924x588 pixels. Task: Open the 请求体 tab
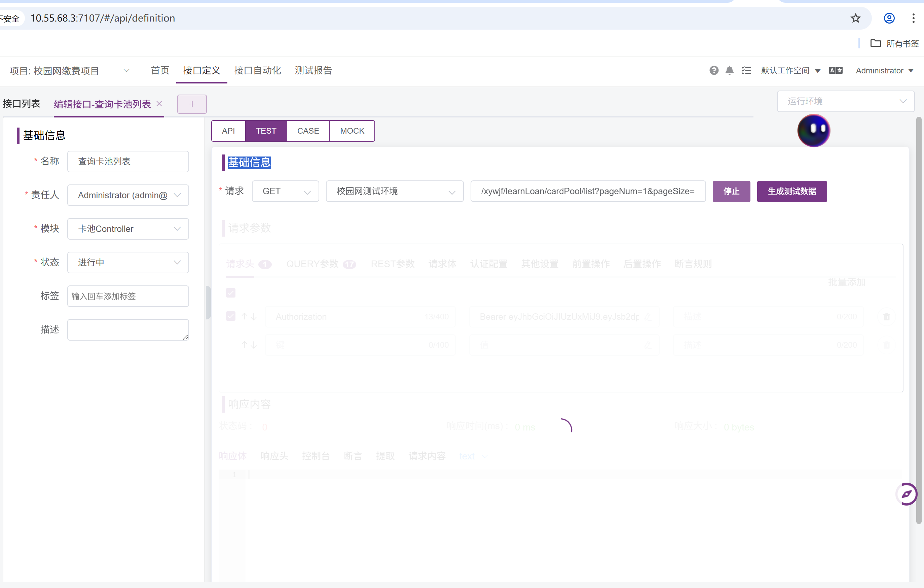pos(442,264)
